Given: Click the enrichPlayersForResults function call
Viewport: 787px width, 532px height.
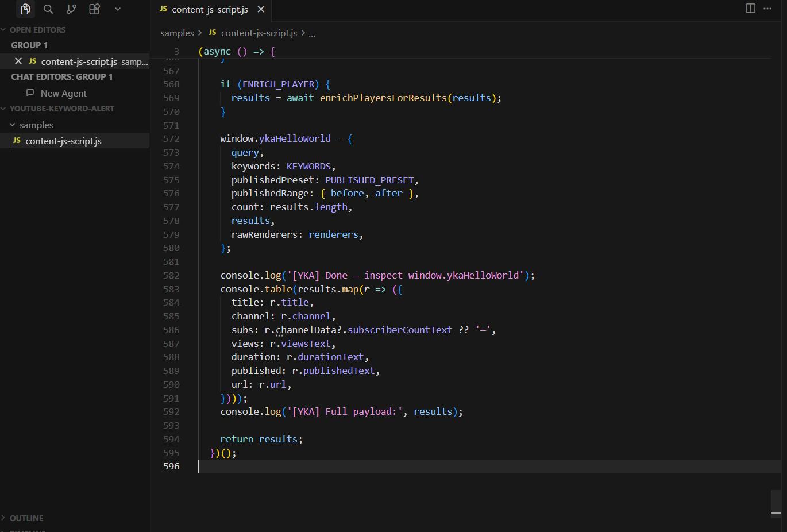Looking at the screenshot, I should click(x=383, y=98).
